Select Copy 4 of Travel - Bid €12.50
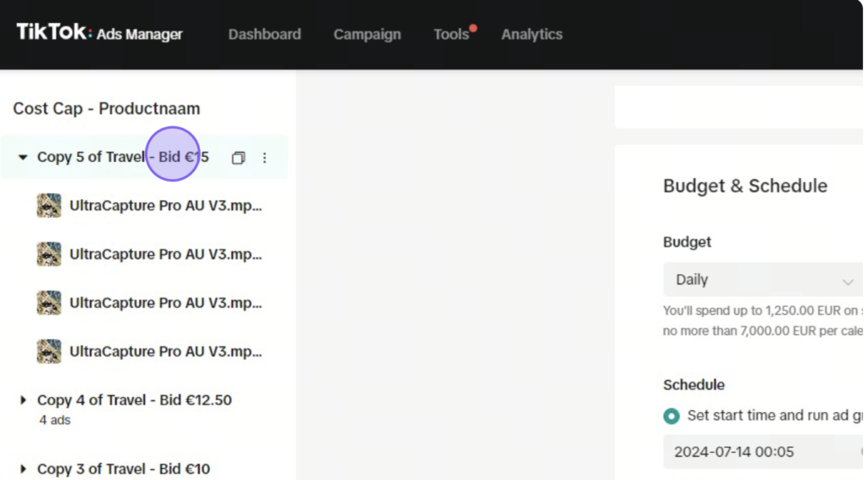The width and height of the screenshot is (868, 480). (x=135, y=399)
